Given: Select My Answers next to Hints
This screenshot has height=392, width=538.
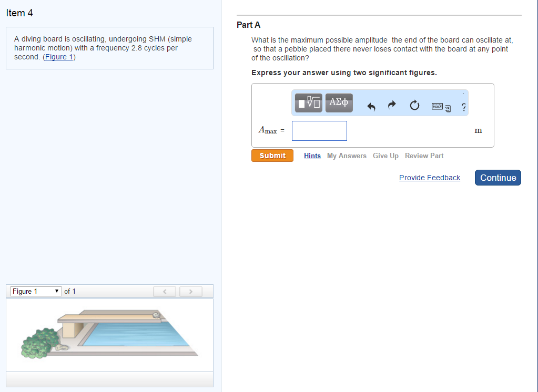Looking at the screenshot, I should click(347, 156).
